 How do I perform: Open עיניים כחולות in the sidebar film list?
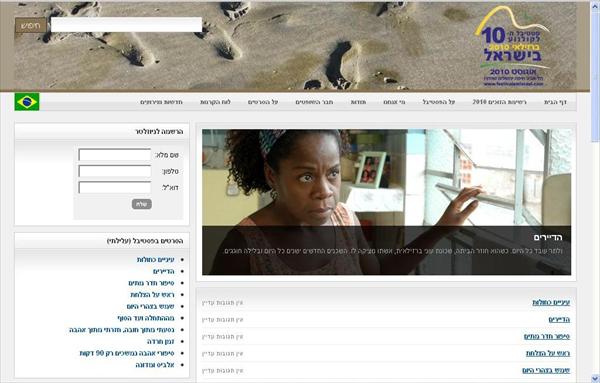click(x=156, y=259)
